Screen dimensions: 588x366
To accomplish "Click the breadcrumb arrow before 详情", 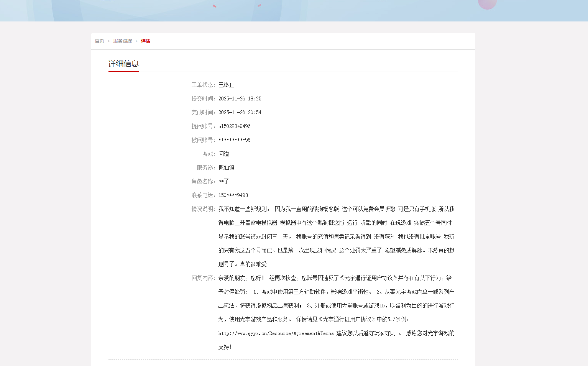I will tap(136, 41).
